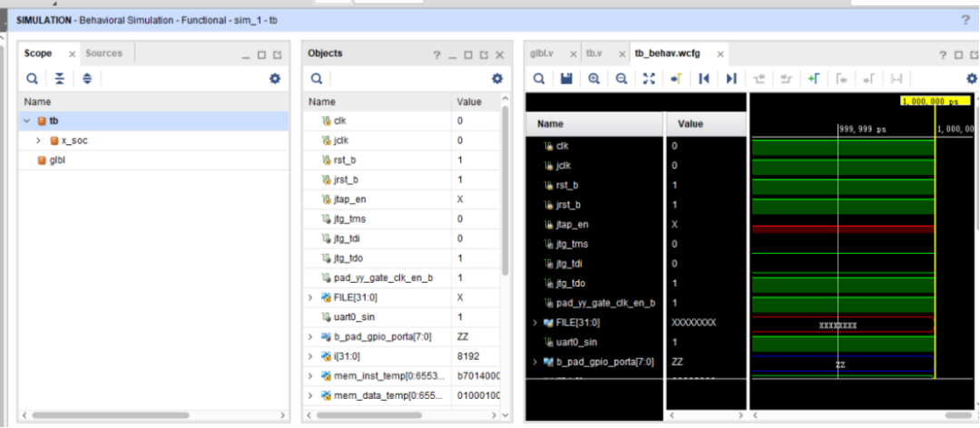Go to next transition

pyautogui.click(x=787, y=78)
